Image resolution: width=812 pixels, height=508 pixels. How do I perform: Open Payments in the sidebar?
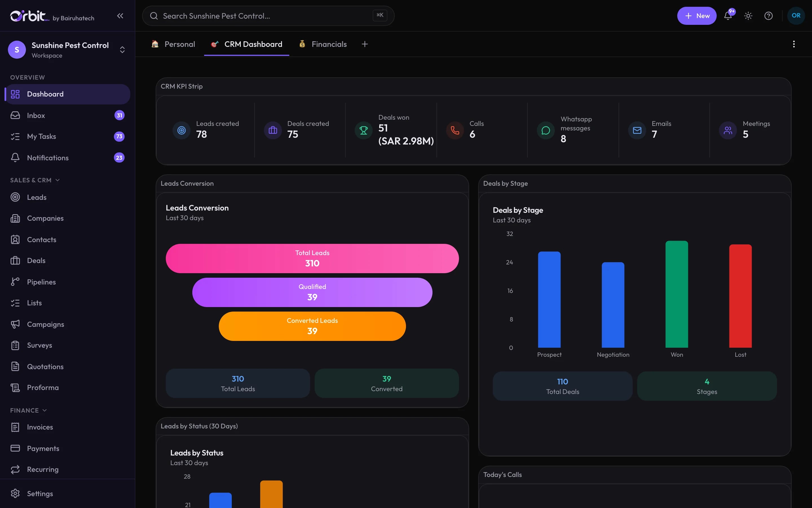[67, 448]
